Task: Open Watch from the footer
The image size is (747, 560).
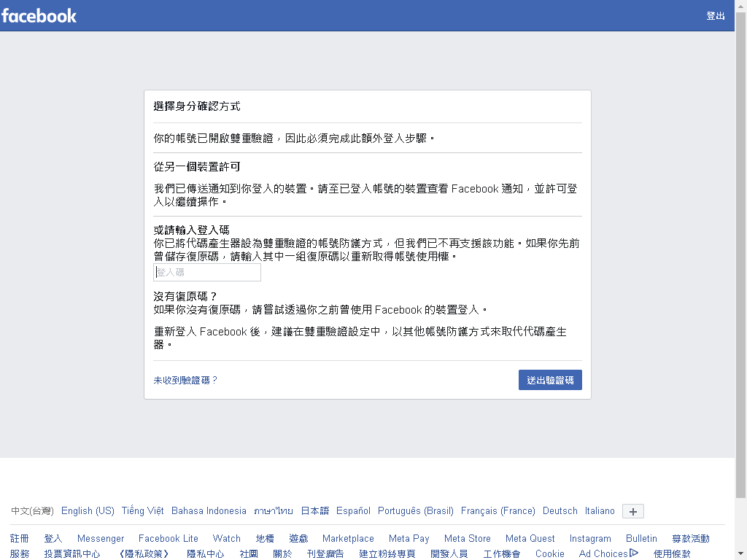Action: tap(226, 538)
